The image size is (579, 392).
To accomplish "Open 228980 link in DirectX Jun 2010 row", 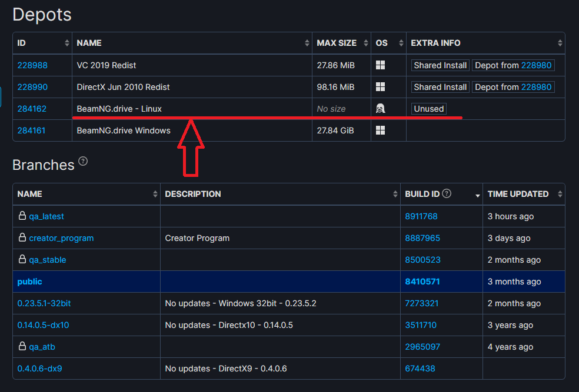I will [536, 87].
